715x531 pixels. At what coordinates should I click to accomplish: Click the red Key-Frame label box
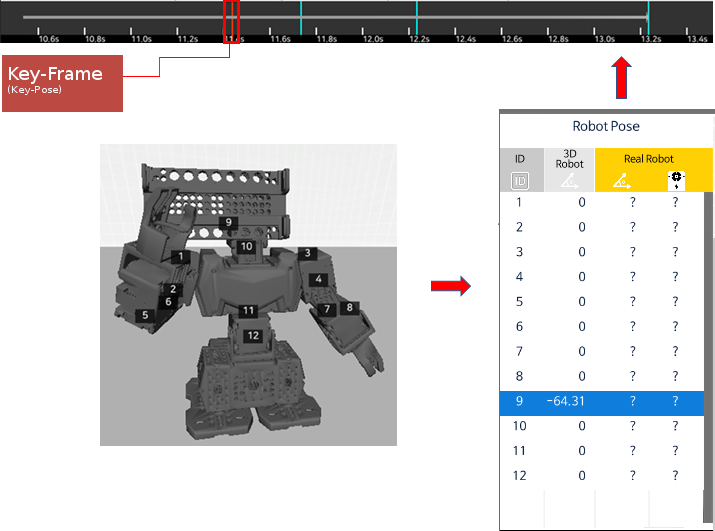tap(62, 83)
